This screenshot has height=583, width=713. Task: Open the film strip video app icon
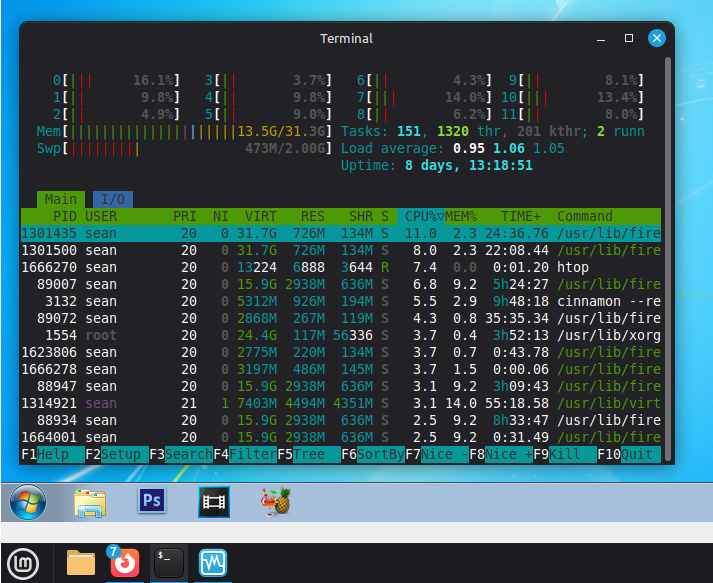click(214, 502)
